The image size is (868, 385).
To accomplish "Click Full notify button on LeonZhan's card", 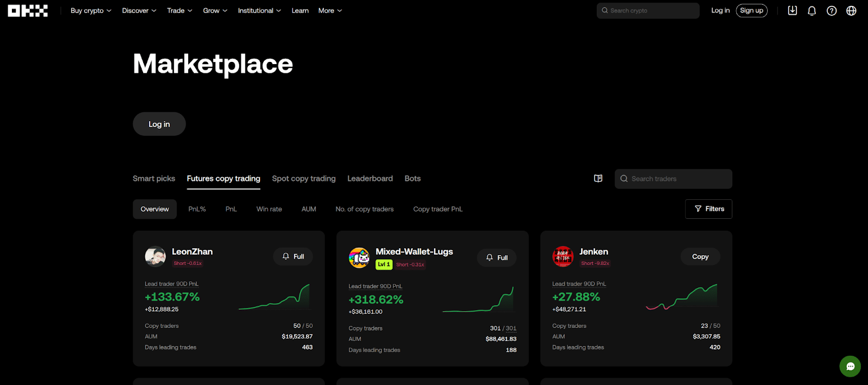I will point(293,257).
